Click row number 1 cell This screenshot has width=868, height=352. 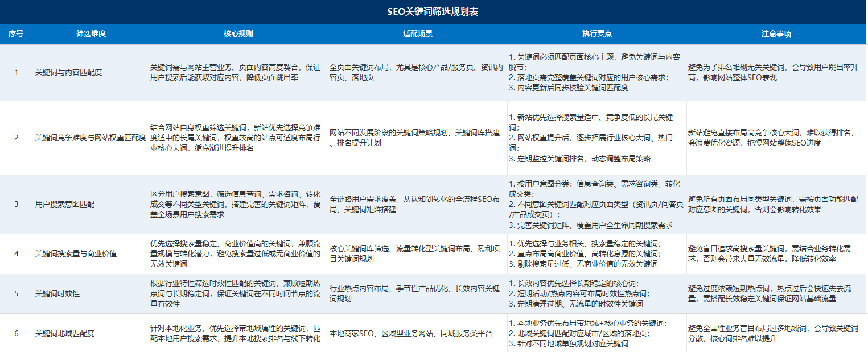click(x=17, y=73)
